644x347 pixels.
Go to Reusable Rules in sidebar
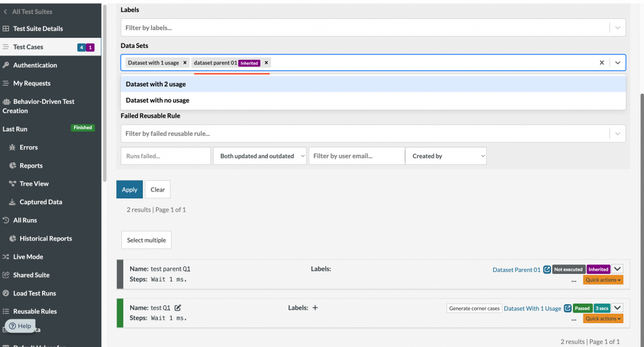point(35,311)
